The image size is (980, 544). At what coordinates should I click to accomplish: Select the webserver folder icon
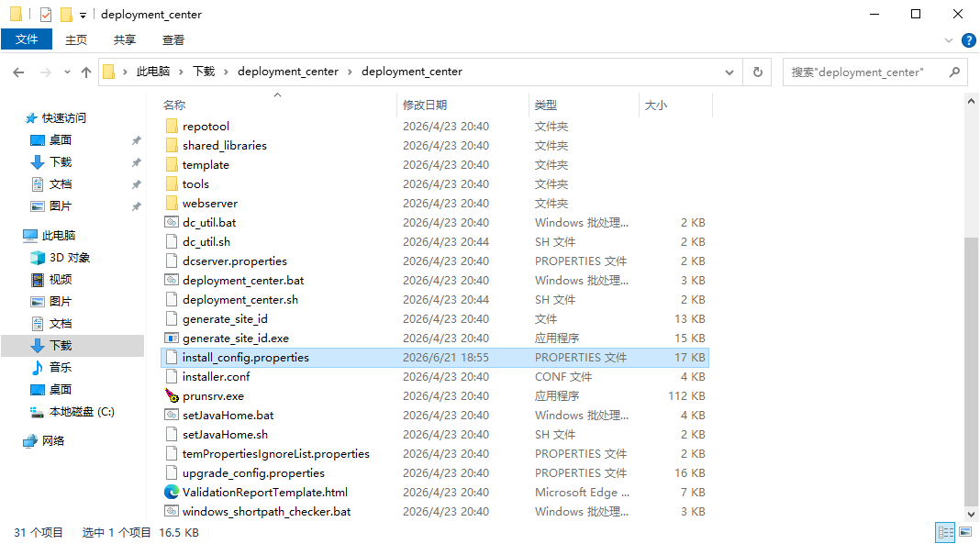[x=172, y=203]
